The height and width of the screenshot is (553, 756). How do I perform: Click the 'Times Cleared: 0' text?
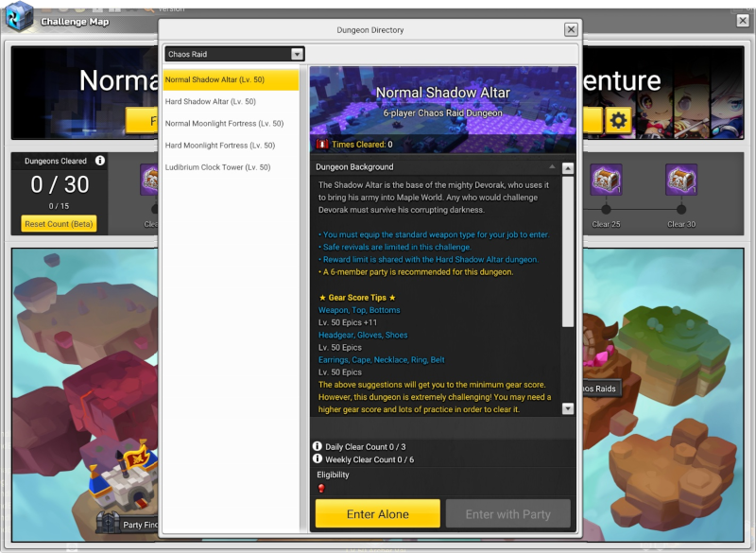point(362,144)
